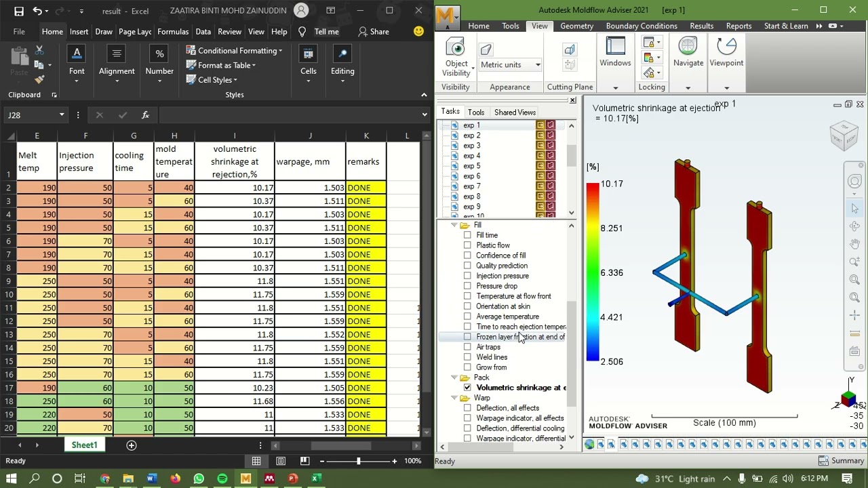Tick the Plastic flow checkbox
This screenshot has width=868, height=488.
[x=467, y=245]
